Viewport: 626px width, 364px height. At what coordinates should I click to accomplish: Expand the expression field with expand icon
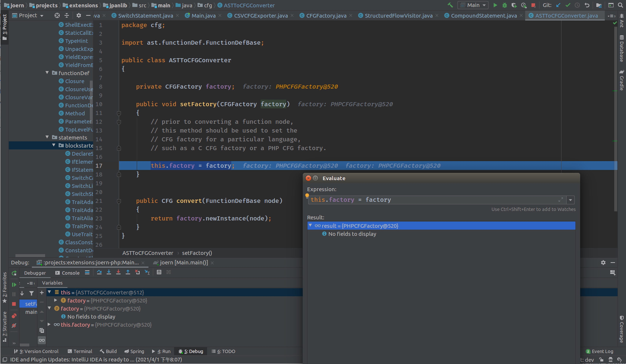561,200
